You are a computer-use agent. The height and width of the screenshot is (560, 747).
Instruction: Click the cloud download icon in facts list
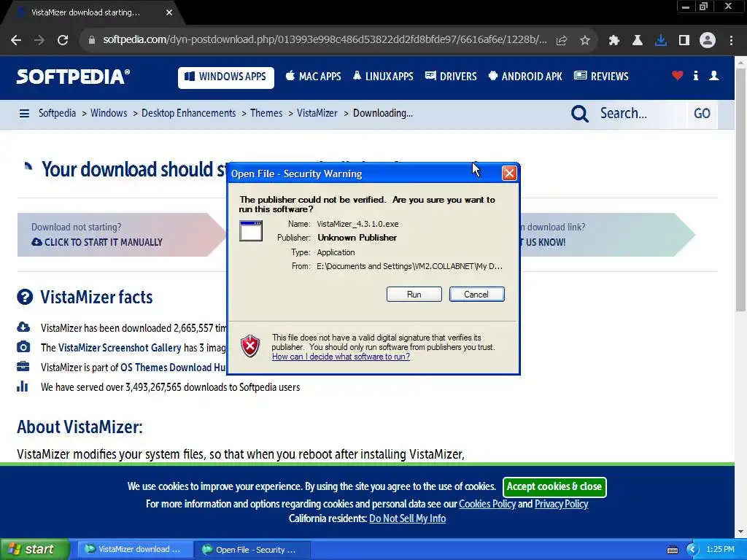tap(23, 327)
